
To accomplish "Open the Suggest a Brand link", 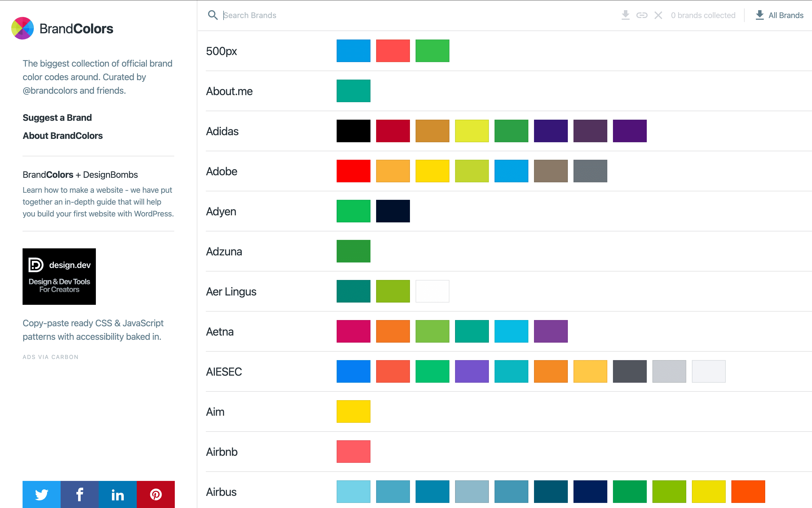I will [57, 118].
